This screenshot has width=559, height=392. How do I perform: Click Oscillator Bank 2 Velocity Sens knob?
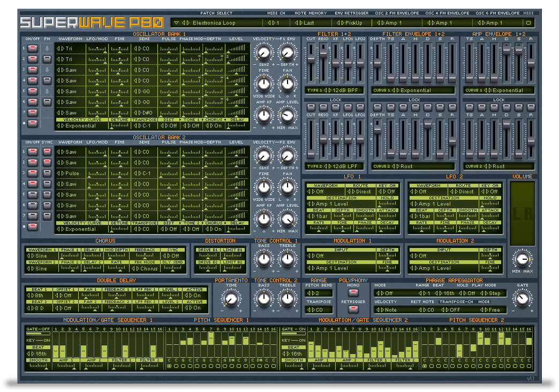[x=263, y=156]
